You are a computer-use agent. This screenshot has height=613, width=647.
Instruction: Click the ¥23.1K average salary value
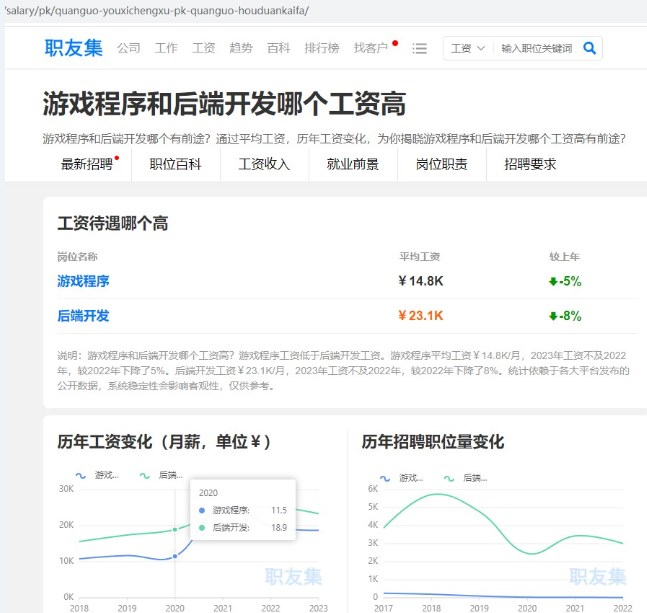(x=420, y=316)
